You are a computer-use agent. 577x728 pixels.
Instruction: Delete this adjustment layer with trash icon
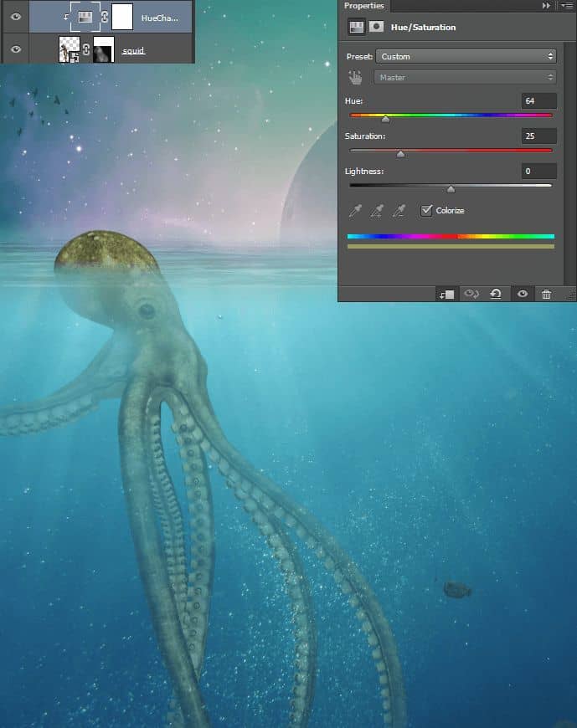pos(546,294)
